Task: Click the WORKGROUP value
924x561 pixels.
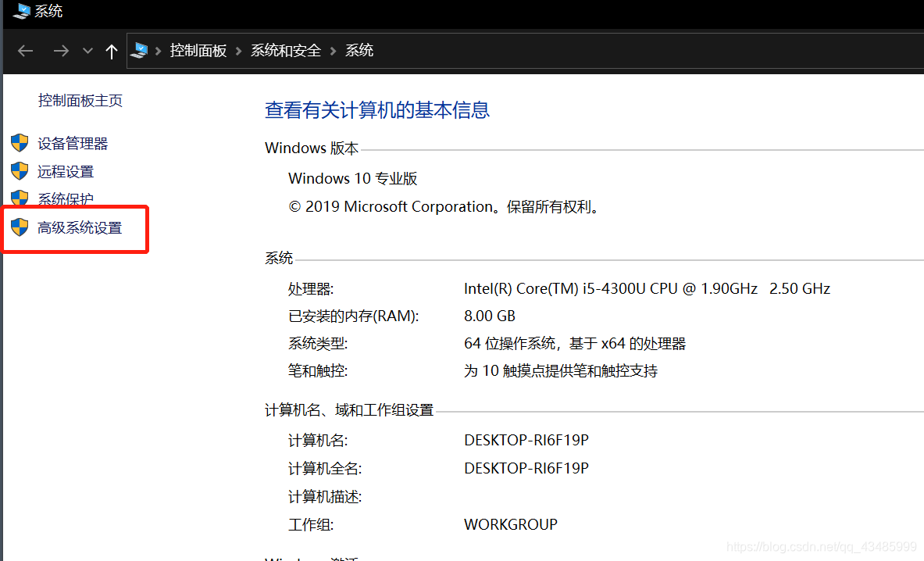Action: (511, 524)
